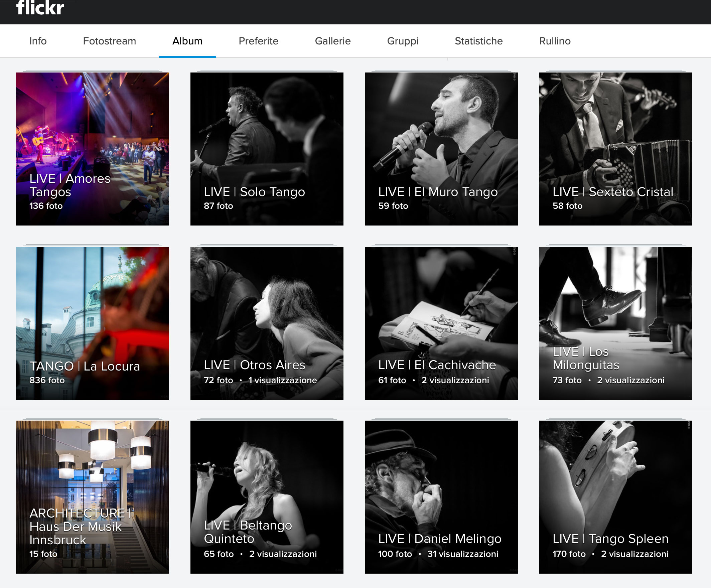The width and height of the screenshot is (711, 588).
Task: Switch to the Fotostream tab
Action: (109, 41)
